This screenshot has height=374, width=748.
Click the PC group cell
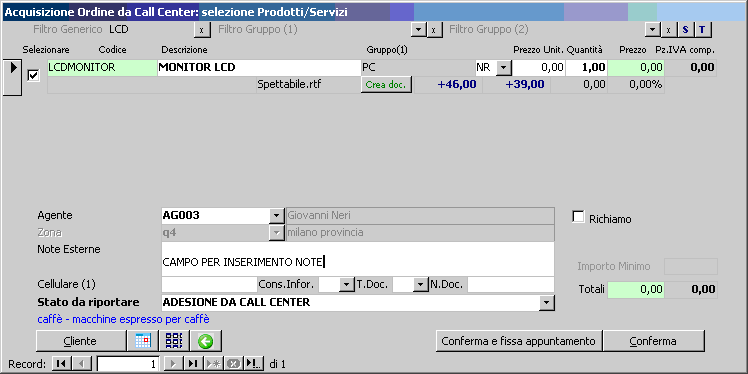pyautogui.click(x=417, y=68)
